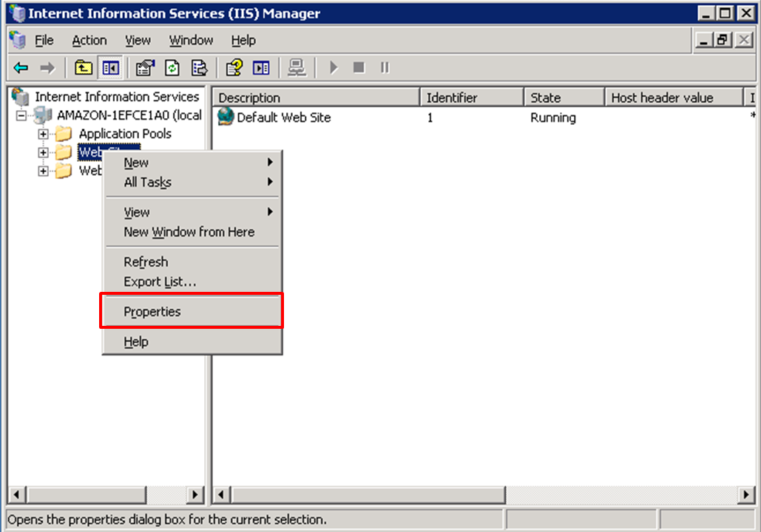Open the Help menu in menu bar
This screenshot has width=761, height=532.
coord(243,40)
